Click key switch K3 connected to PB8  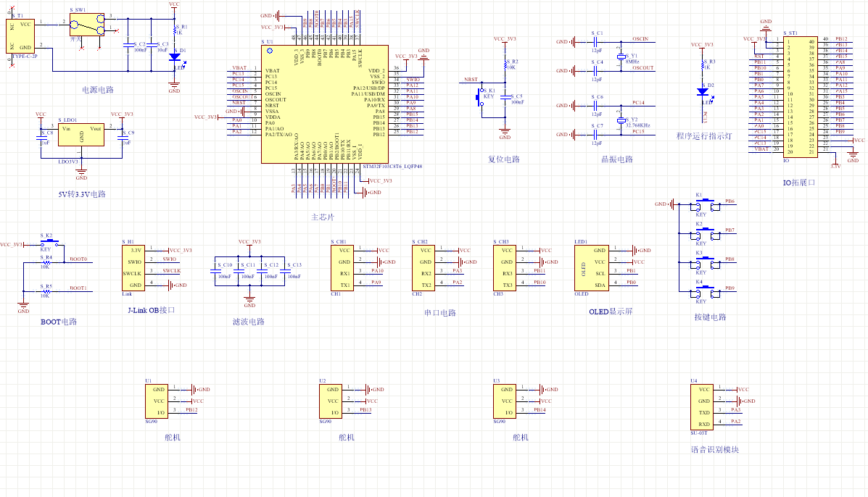click(706, 263)
